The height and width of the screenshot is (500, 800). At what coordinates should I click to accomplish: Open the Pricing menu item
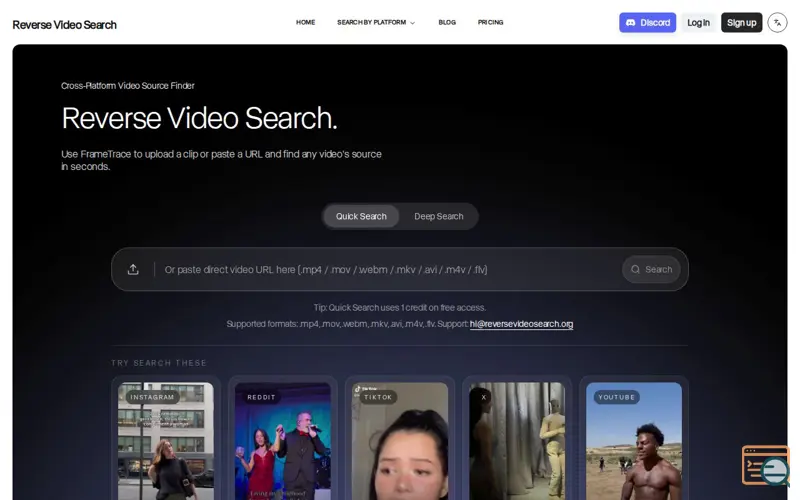[x=490, y=22]
